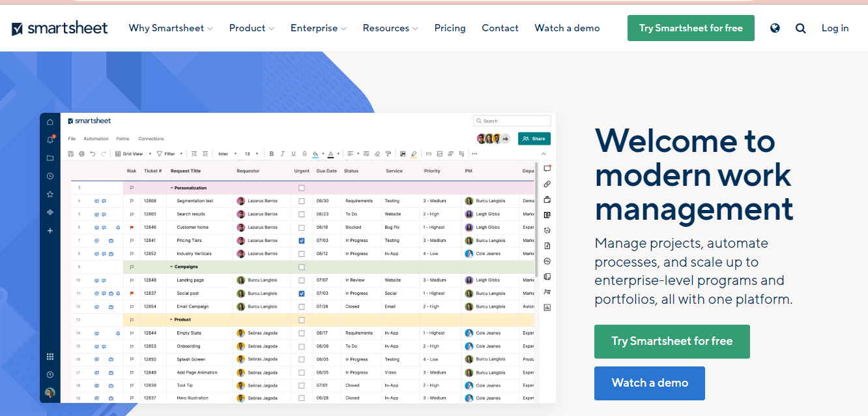Image resolution: width=868 pixels, height=416 pixels.
Task: Go to Contact in top navigation
Action: coord(500,28)
